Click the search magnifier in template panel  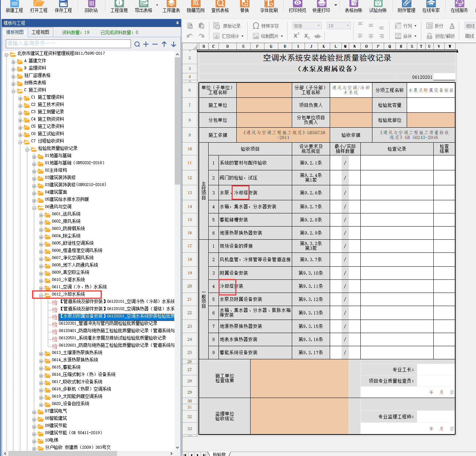click(137, 44)
